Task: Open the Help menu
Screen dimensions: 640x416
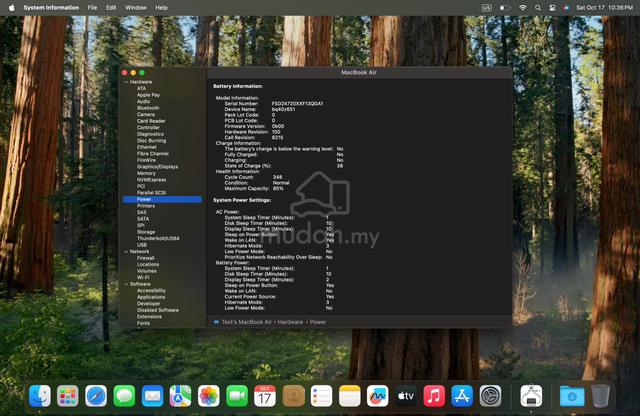Action: [161, 7]
